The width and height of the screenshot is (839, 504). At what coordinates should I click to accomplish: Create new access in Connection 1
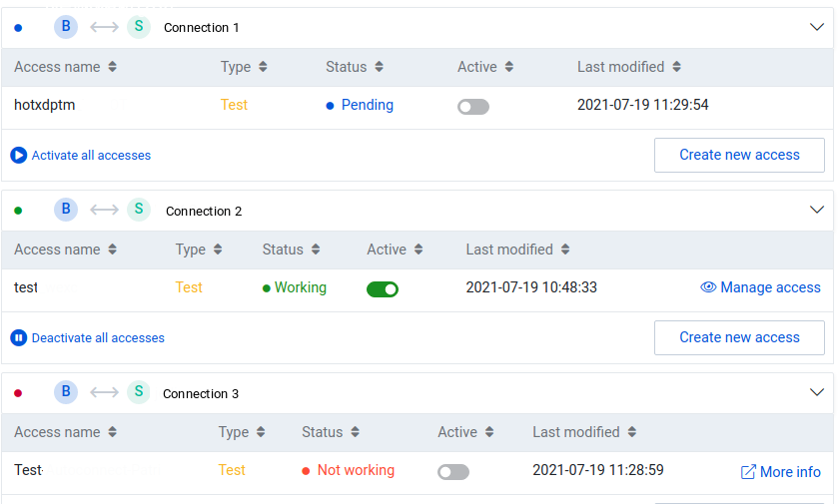pos(739,155)
